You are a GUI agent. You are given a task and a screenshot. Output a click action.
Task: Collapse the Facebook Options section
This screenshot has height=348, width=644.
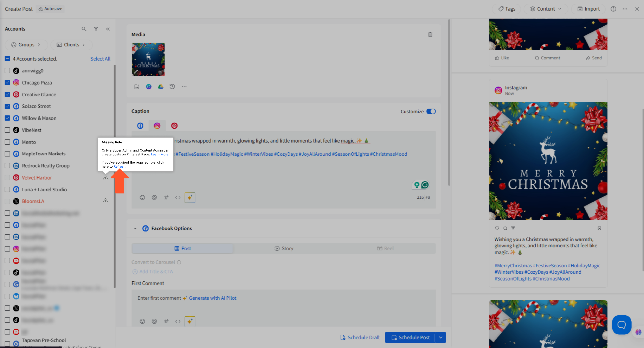click(x=135, y=228)
